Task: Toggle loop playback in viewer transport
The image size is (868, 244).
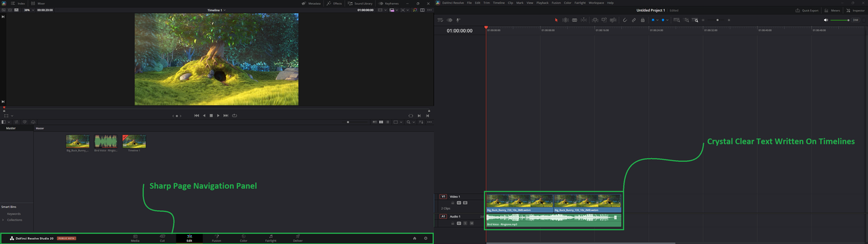Action: click(234, 115)
